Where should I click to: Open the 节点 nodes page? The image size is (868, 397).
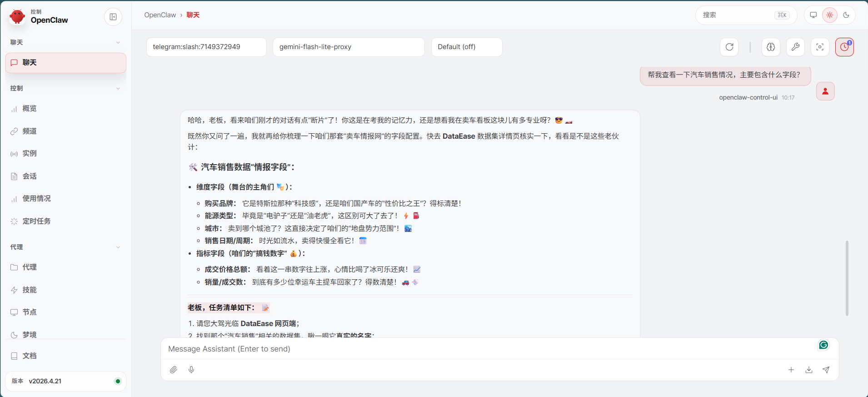(x=65, y=312)
